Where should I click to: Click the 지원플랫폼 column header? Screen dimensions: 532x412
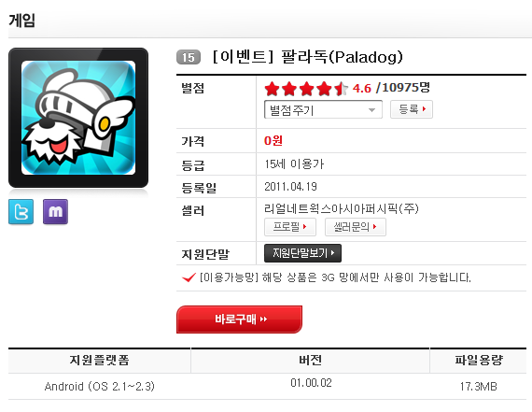tap(100, 360)
